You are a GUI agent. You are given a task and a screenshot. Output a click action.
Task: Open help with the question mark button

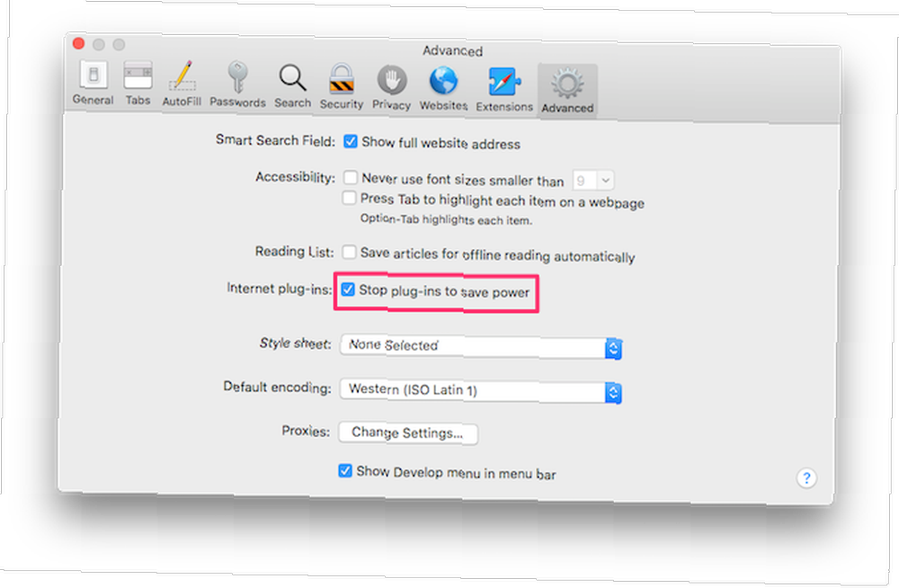click(x=806, y=477)
